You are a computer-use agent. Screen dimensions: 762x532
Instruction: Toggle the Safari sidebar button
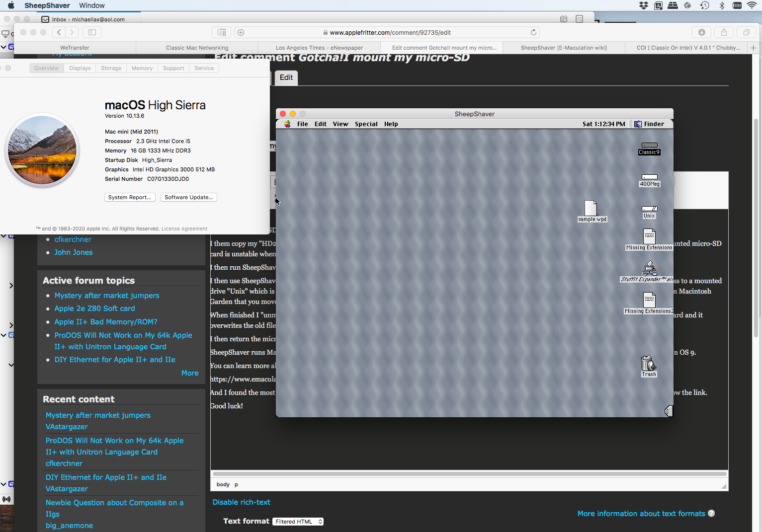coord(92,32)
